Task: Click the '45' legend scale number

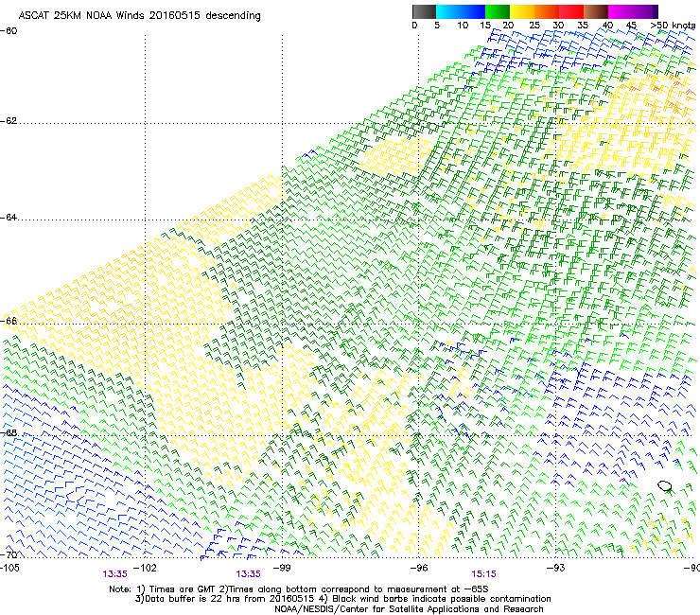Action: [631, 26]
